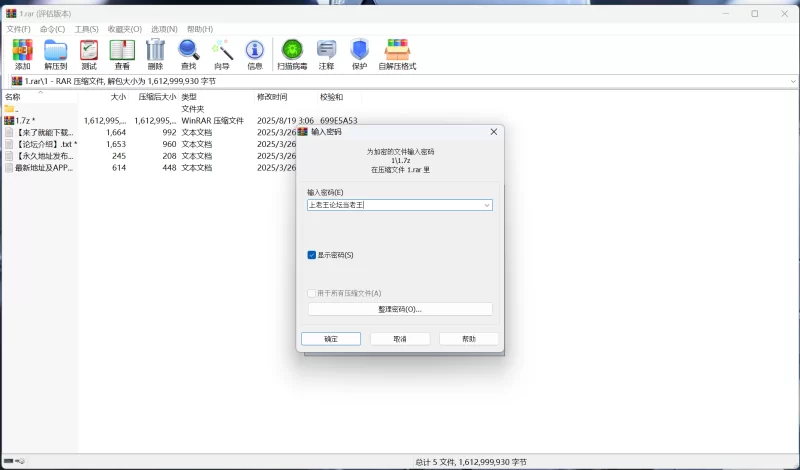800x470 pixels.
Task: Click the 注释 (Comment) toolbar icon
Action: coord(327,50)
